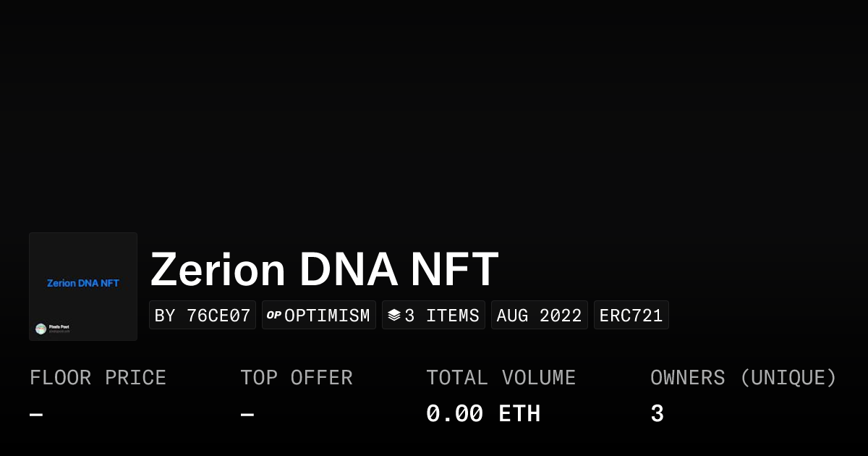Click the OWNERS (UNIQUE) label
Image resolution: width=868 pixels, height=456 pixels.
pyautogui.click(x=743, y=378)
